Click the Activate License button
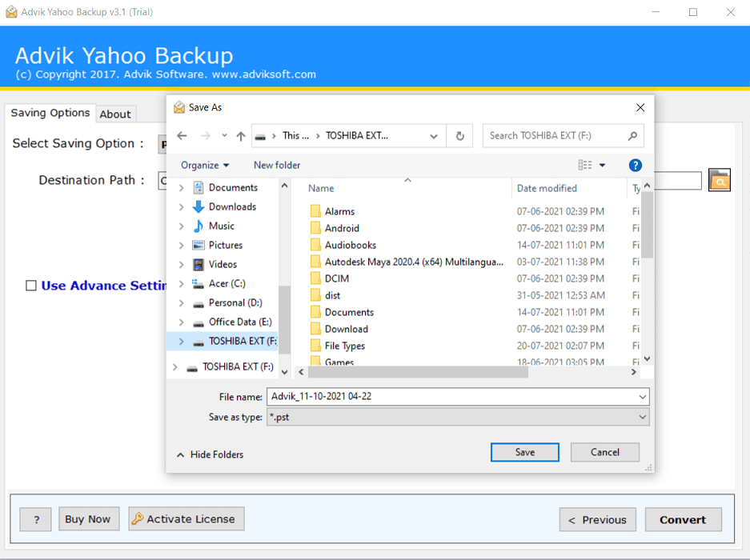 [186, 519]
